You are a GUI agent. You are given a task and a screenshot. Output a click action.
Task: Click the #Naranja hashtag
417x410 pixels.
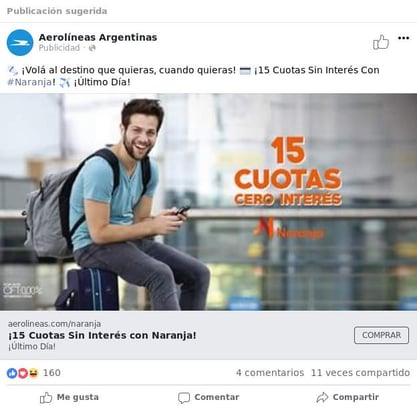[x=30, y=82]
